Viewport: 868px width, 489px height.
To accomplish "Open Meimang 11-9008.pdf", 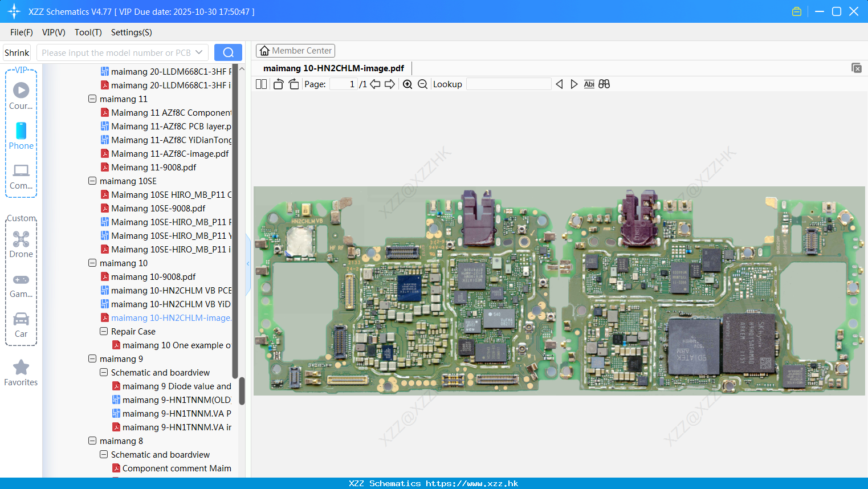I will pos(154,167).
